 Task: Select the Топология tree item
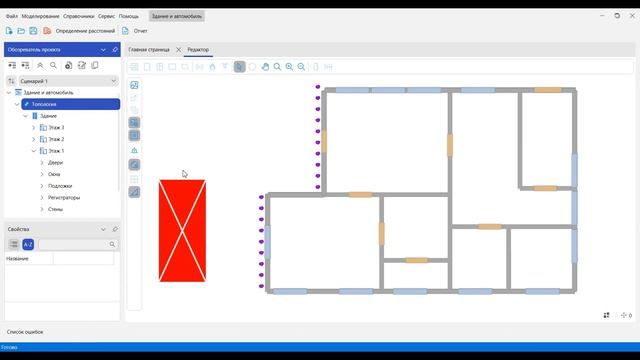point(71,104)
